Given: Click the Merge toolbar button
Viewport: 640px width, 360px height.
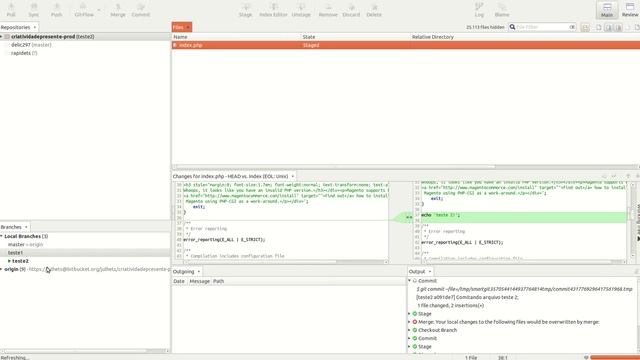Looking at the screenshot, I should pyautogui.click(x=118, y=10).
